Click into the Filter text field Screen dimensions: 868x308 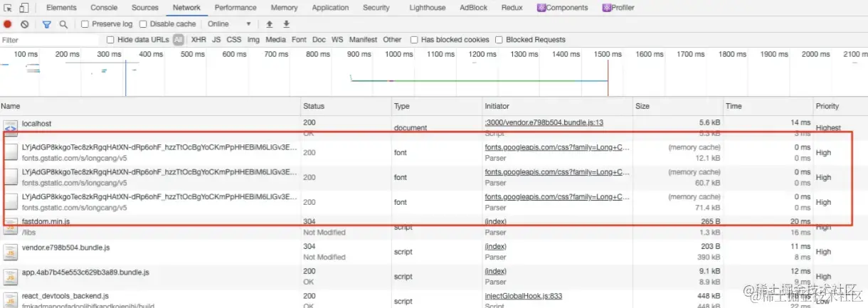click(50, 40)
